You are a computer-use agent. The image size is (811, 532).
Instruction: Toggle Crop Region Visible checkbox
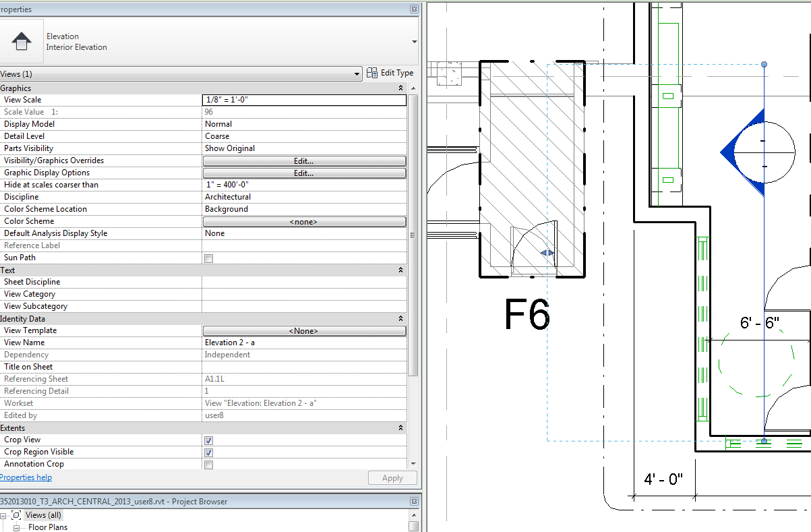click(209, 452)
